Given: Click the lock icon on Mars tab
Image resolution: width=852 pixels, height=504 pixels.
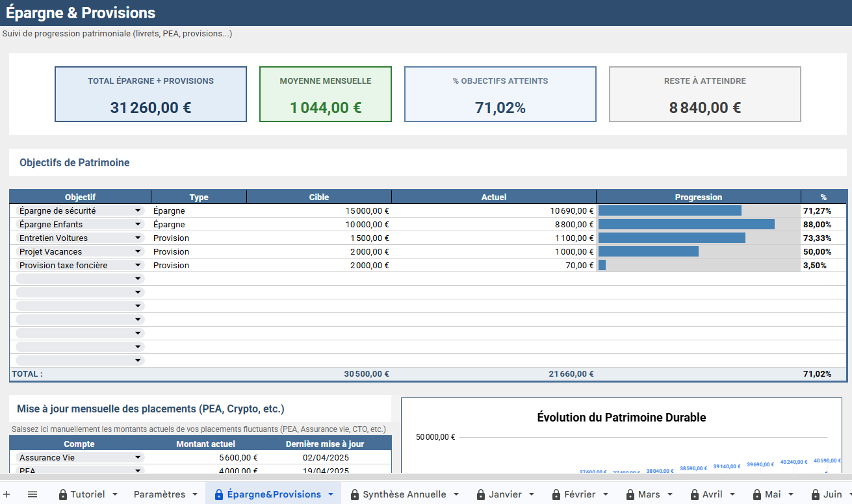Looking at the screenshot, I should point(630,495).
